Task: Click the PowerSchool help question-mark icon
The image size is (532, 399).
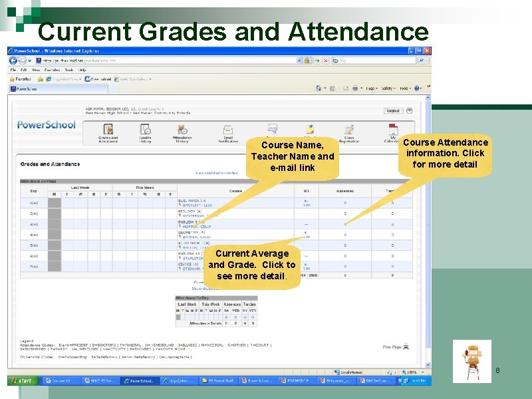Action: click(x=410, y=110)
